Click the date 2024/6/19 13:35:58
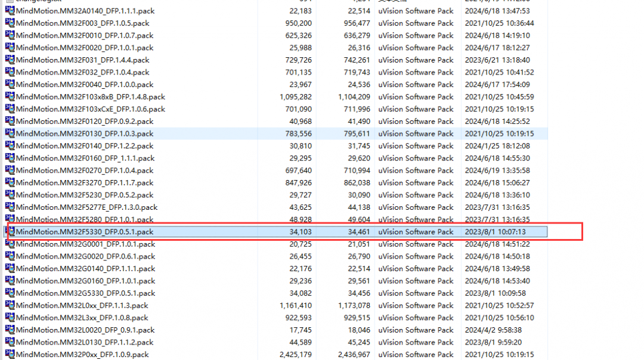 tap(497, 170)
